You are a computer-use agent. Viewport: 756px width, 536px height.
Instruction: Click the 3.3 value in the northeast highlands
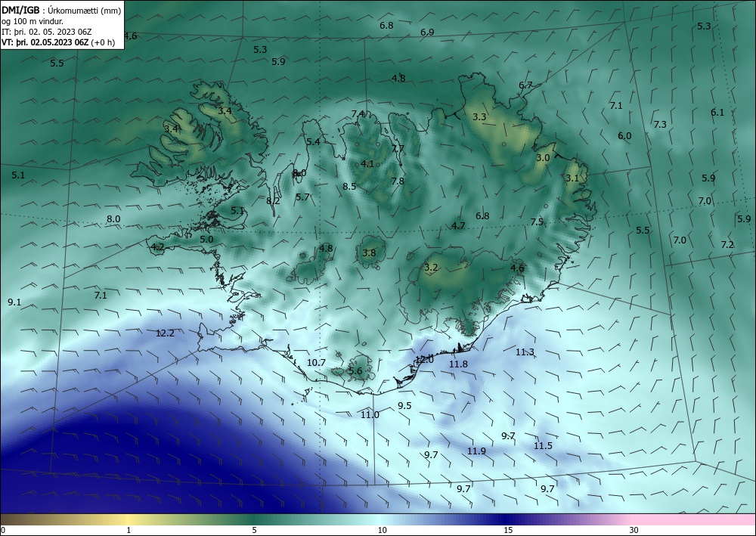tap(479, 117)
